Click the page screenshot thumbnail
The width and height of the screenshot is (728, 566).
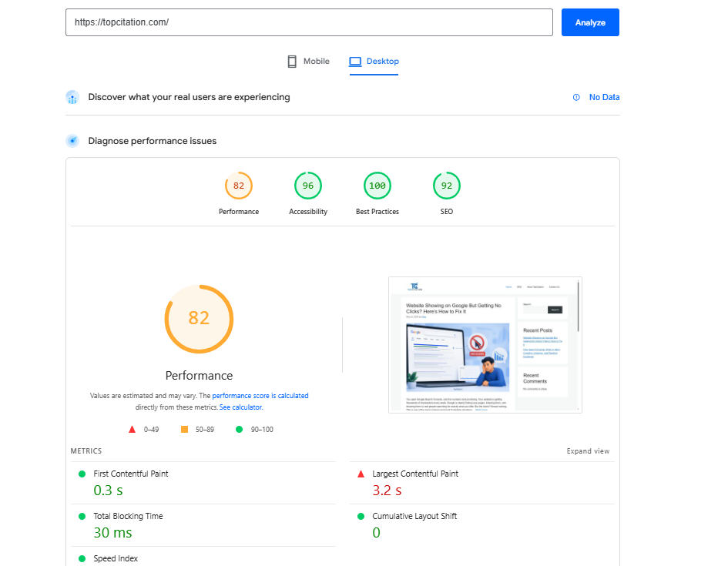[485, 345]
